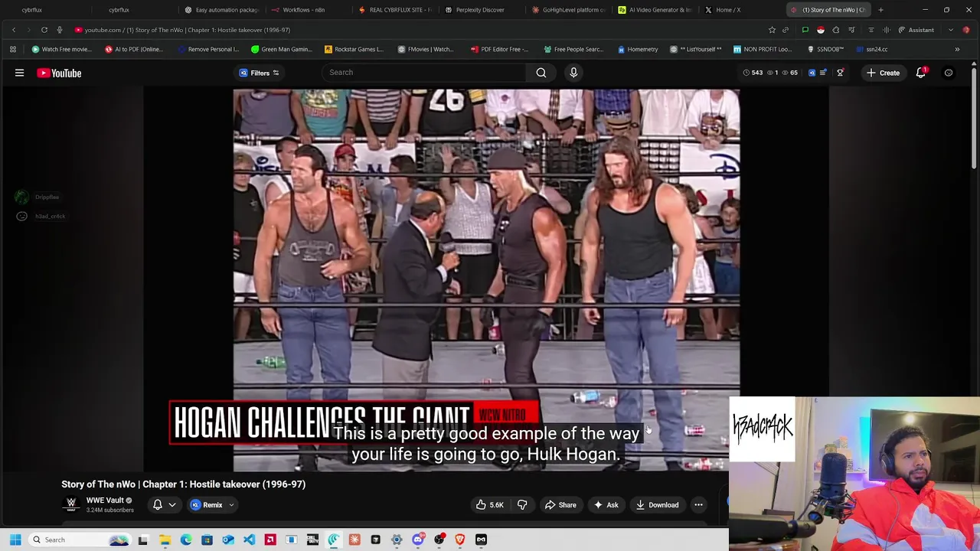Open browser tab search dropdown

tap(950, 30)
